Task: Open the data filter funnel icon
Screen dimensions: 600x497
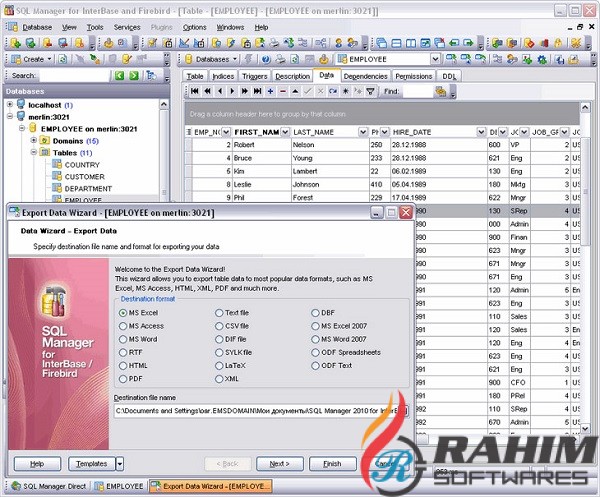Action: 370,91
